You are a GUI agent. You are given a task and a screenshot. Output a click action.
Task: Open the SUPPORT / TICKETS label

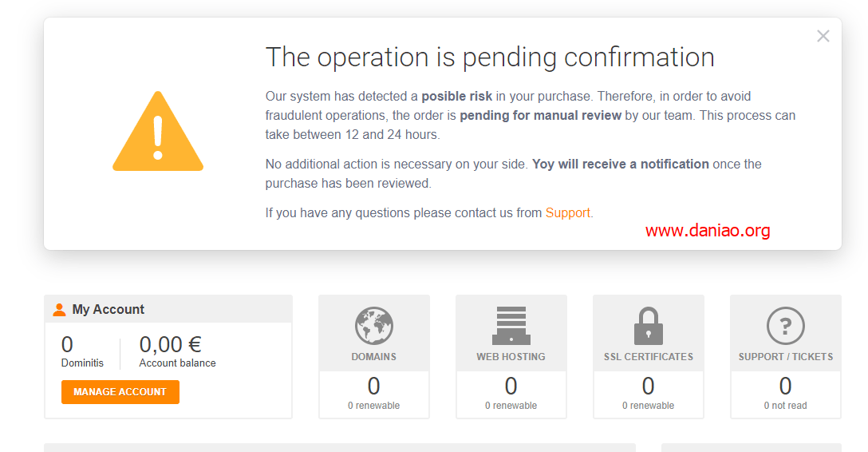click(x=786, y=357)
